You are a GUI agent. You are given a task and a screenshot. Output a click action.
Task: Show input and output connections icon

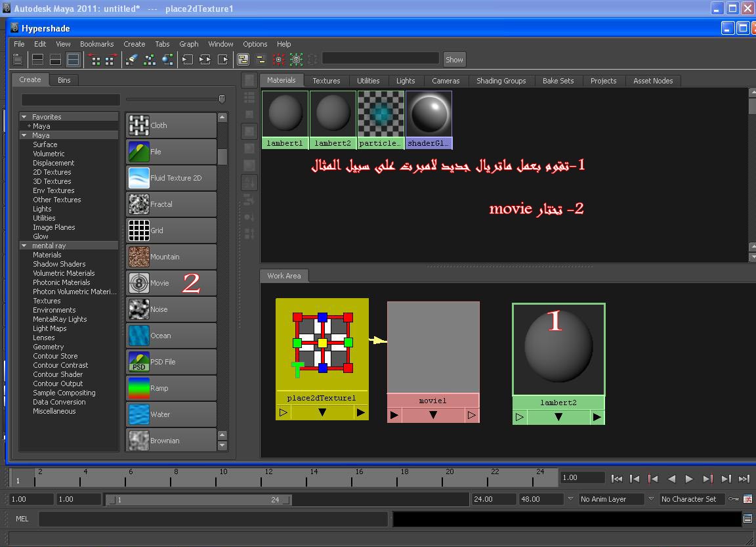205,60
